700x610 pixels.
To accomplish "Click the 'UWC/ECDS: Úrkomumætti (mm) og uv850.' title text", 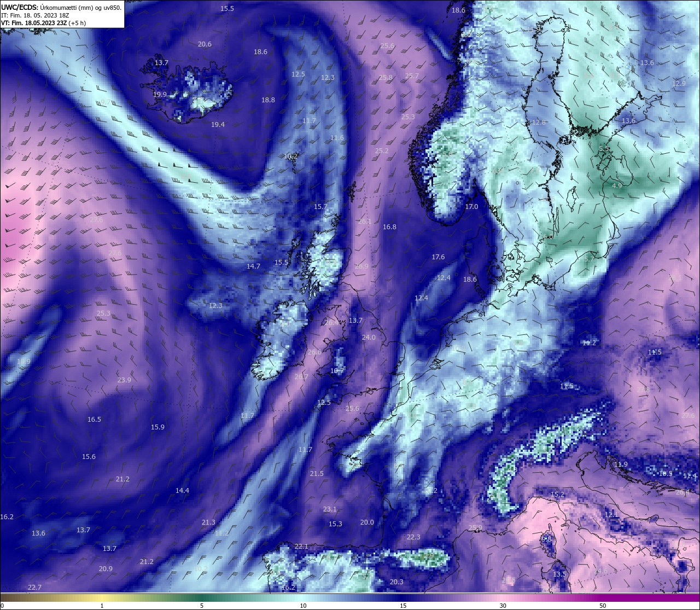I will pyautogui.click(x=61, y=8).
